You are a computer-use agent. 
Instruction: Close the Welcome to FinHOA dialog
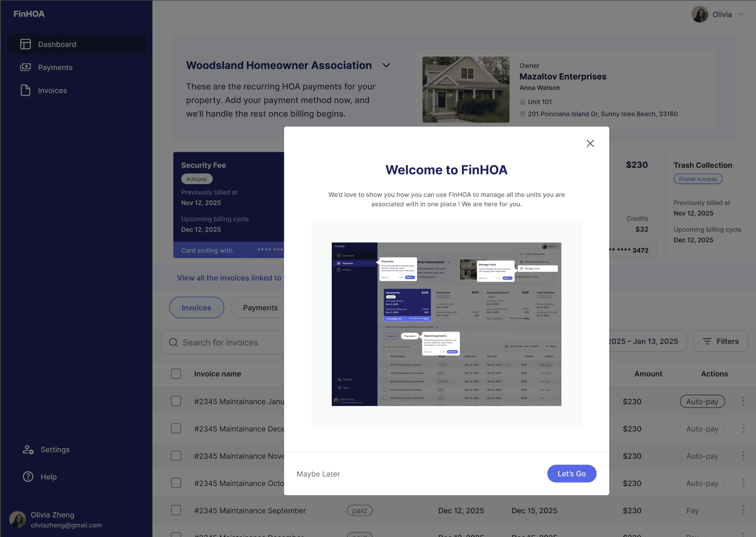[x=590, y=143]
